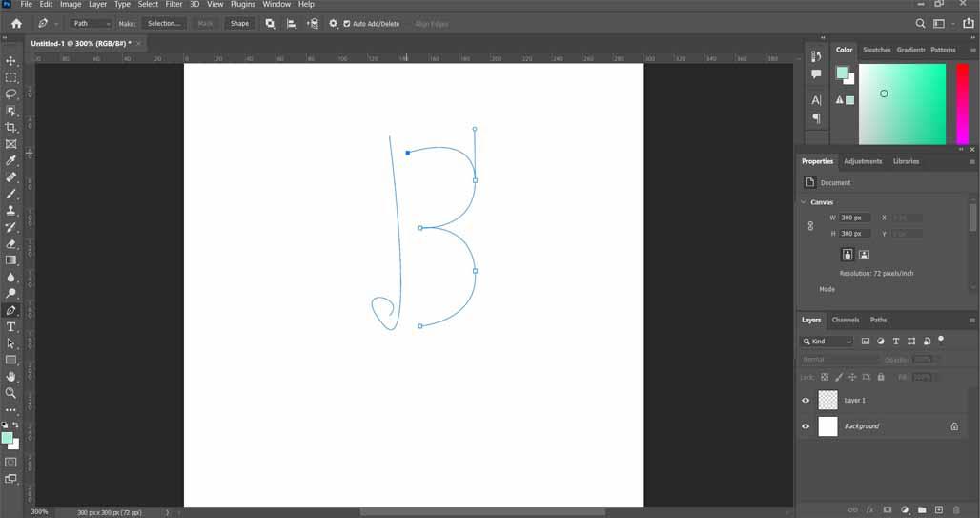The image size is (980, 518).
Task: Open the Layers panel options menu
Action: pyautogui.click(x=972, y=321)
